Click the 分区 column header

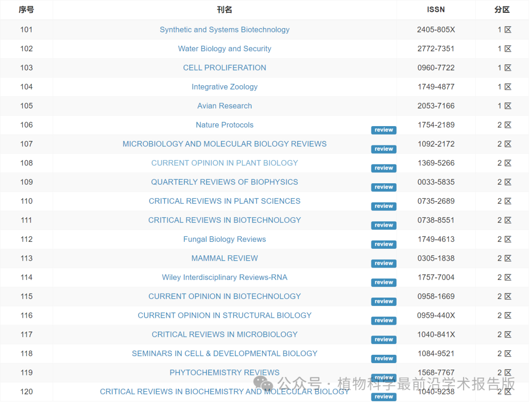[x=501, y=10]
